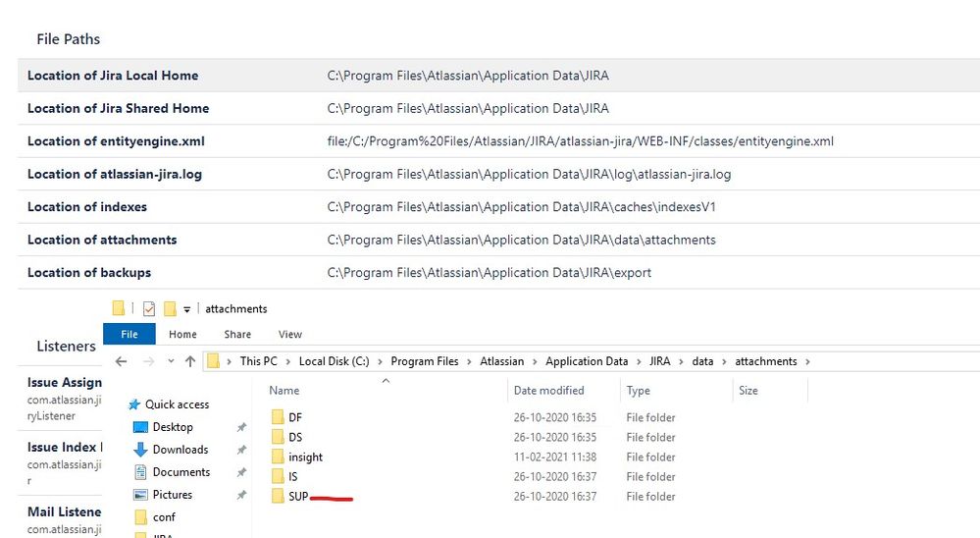
Task: Expand the chevron after This PC
Action: click(x=288, y=361)
